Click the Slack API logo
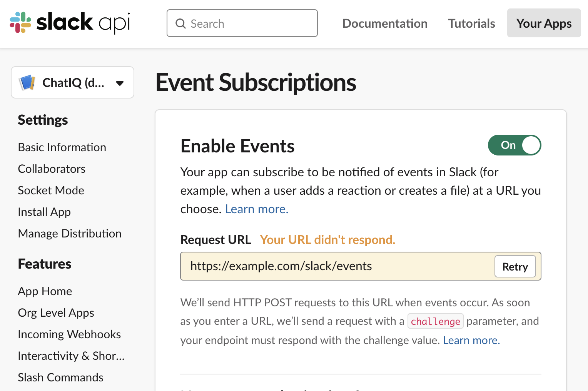 pyautogui.click(x=70, y=23)
